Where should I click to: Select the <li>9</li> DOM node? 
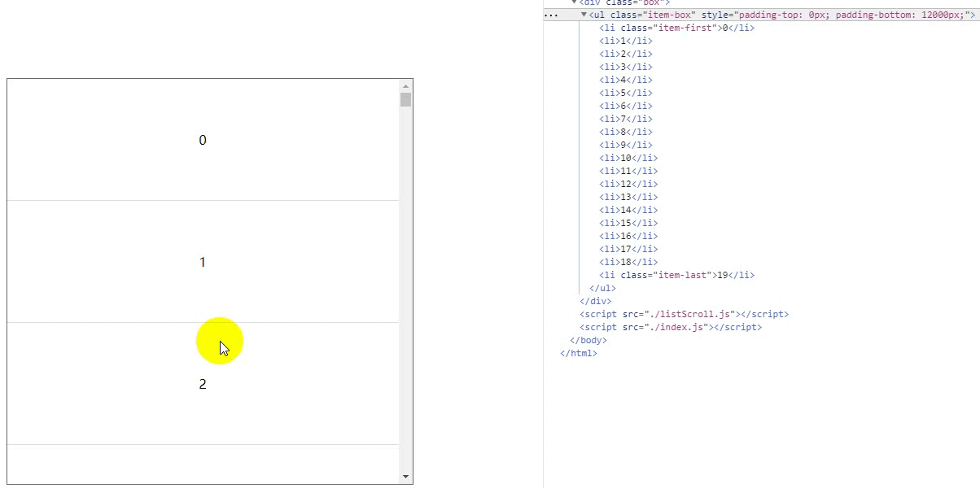[x=626, y=145]
